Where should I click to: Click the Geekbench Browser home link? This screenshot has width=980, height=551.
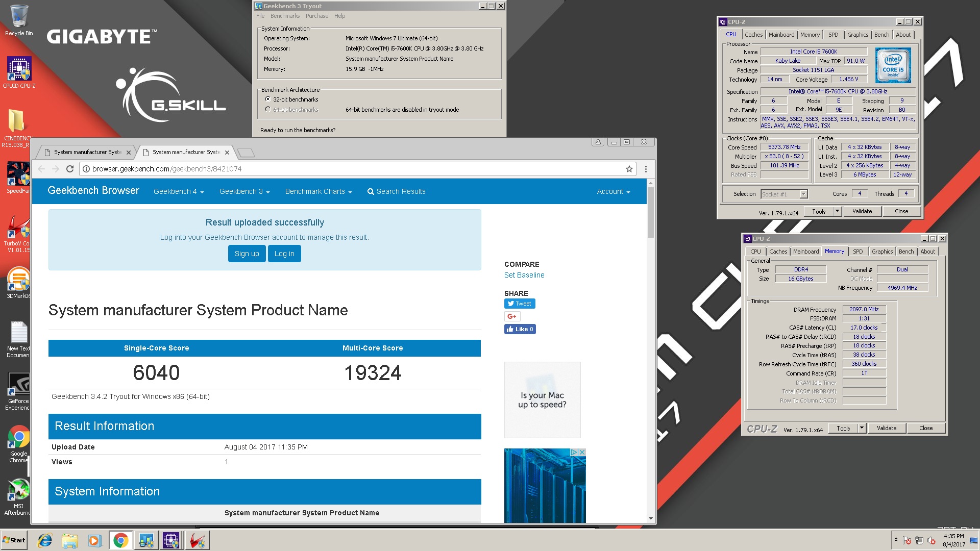click(93, 190)
